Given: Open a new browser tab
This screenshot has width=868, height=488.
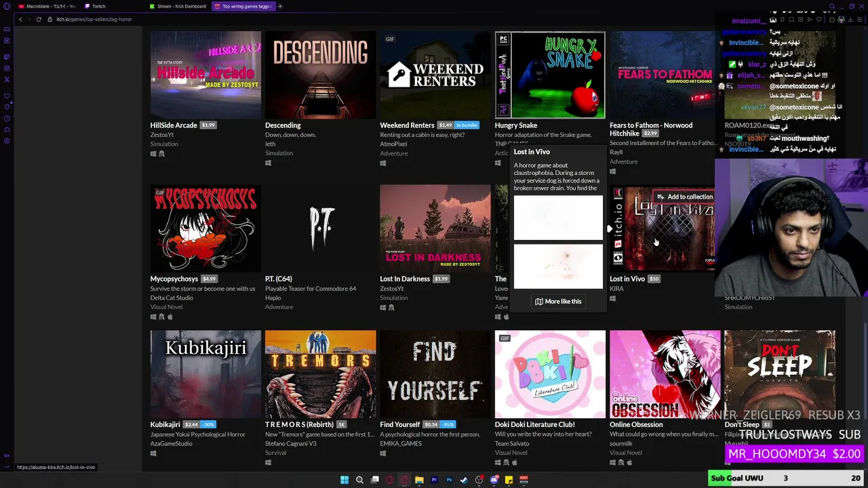Looking at the screenshot, I should click(x=280, y=6).
